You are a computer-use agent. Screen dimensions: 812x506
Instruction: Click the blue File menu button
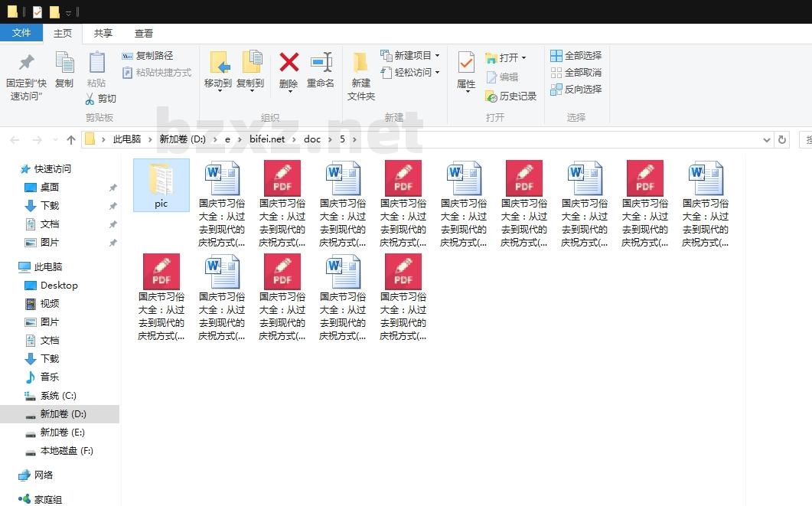coord(21,33)
